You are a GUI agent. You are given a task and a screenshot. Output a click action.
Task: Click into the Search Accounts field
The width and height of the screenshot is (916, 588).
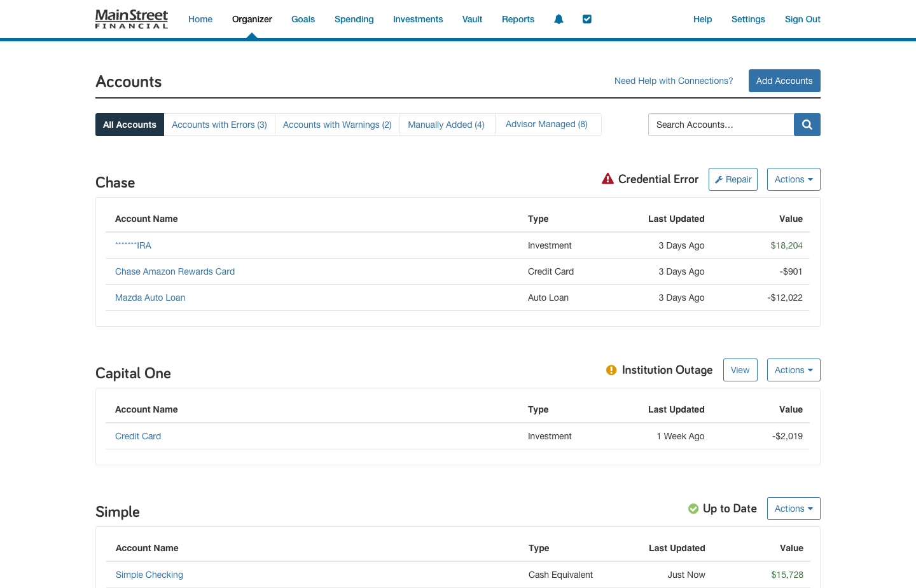721,125
